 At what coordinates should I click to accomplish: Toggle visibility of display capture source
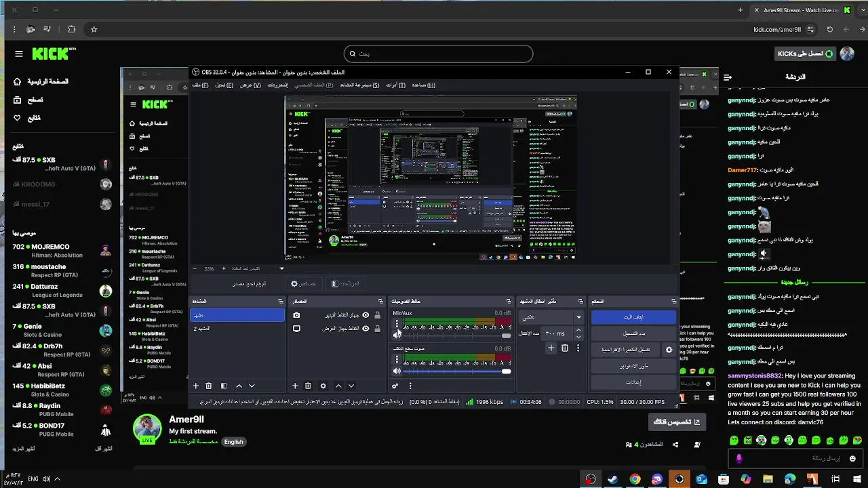[366, 329]
